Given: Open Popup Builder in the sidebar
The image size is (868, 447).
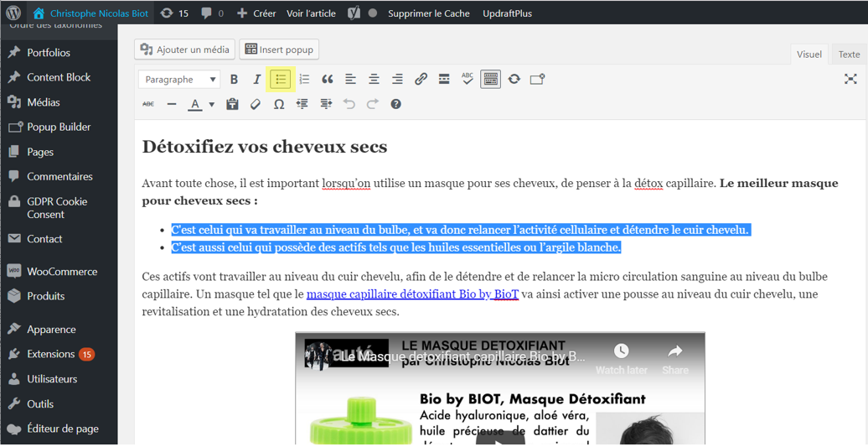Looking at the screenshot, I should [x=59, y=127].
